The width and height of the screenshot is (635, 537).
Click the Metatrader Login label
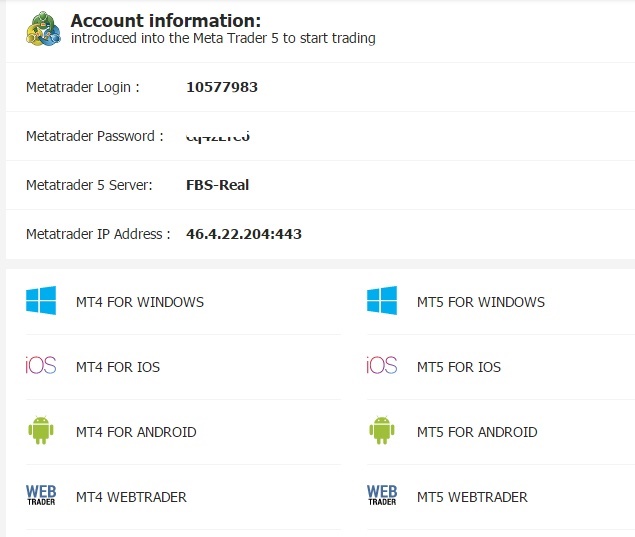pos(83,87)
